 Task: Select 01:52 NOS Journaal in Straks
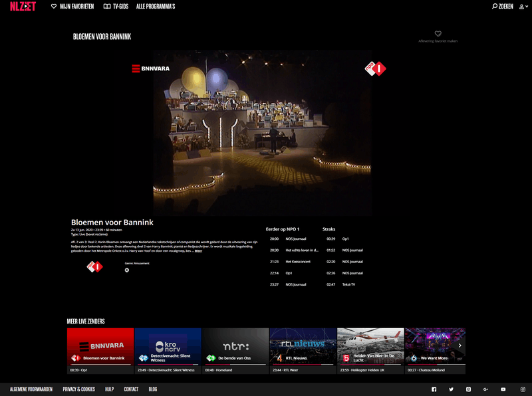344,250
